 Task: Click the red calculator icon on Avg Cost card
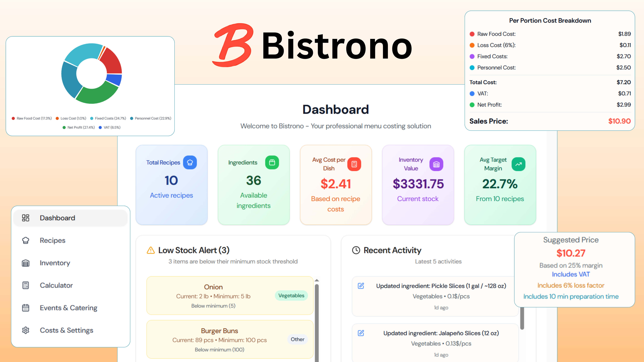[354, 164]
